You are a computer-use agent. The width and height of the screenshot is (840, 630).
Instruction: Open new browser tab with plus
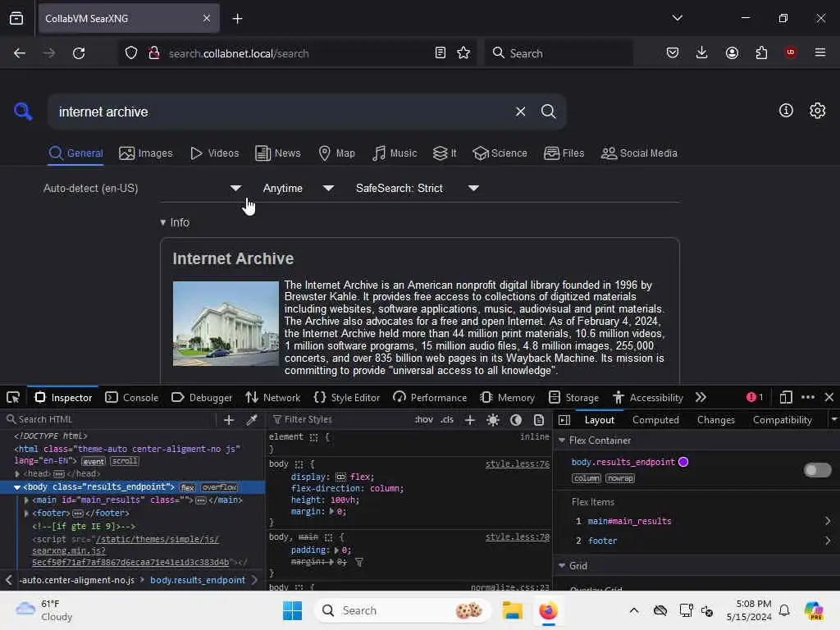(x=237, y=19)
